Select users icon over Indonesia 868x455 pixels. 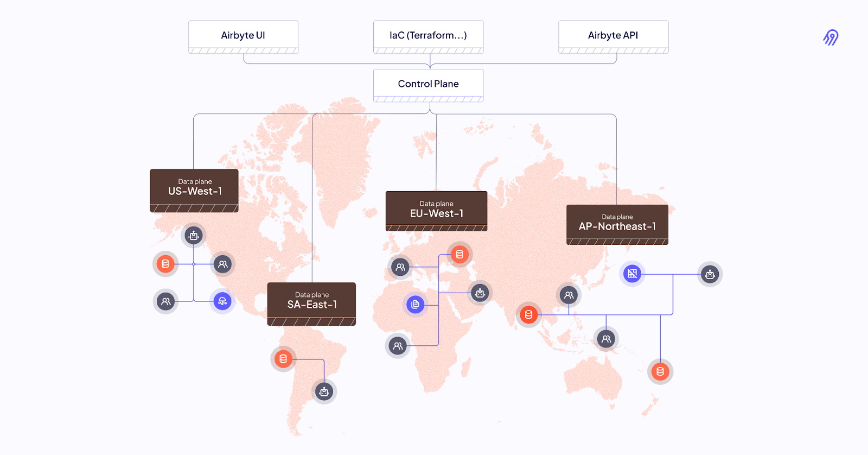coord(606,339)
